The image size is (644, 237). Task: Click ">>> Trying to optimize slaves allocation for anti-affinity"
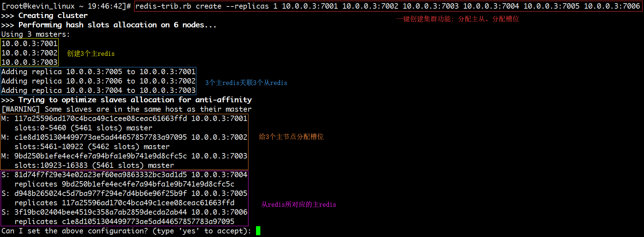[x=127, y=100]
